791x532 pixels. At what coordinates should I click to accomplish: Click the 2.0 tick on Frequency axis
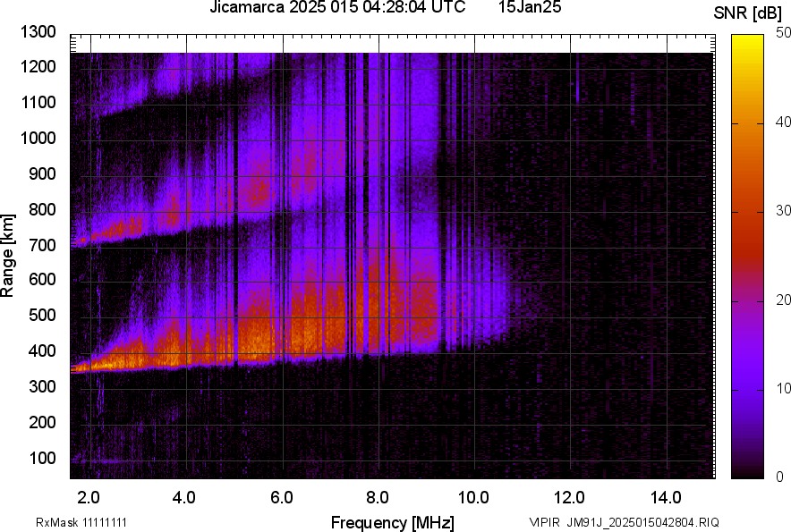(89, 496)
